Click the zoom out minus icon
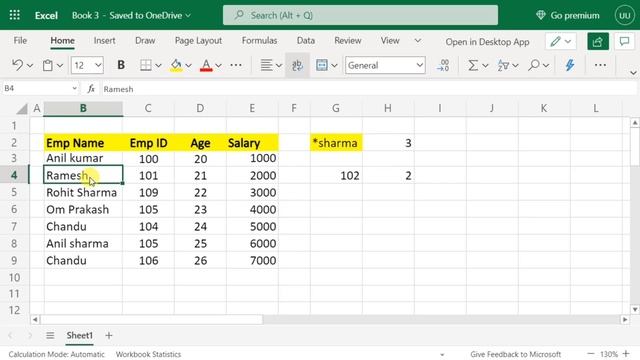Viewport: 640px width, 360px height. [591, 354]
